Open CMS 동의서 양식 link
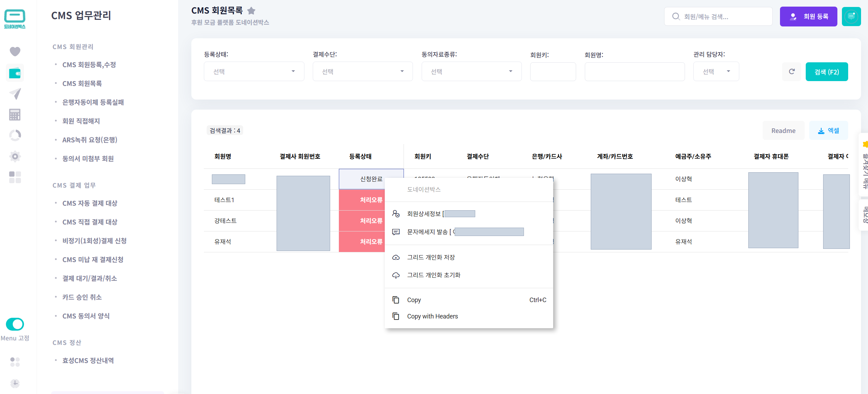868x394 pixels. [x=86, y=316]
